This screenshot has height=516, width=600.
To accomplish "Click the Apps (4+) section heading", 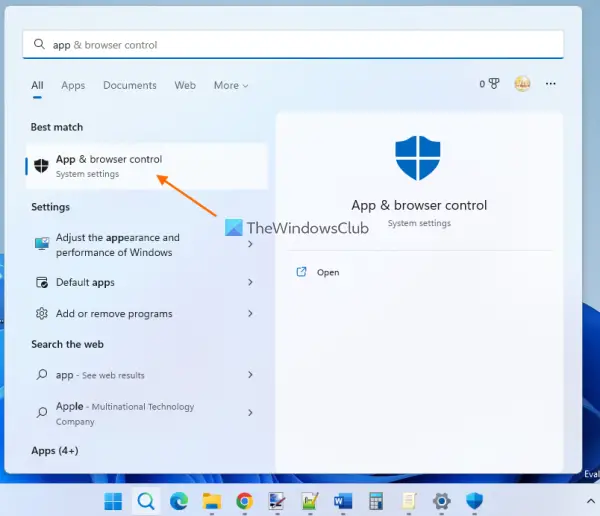I will tap(55, 451).
